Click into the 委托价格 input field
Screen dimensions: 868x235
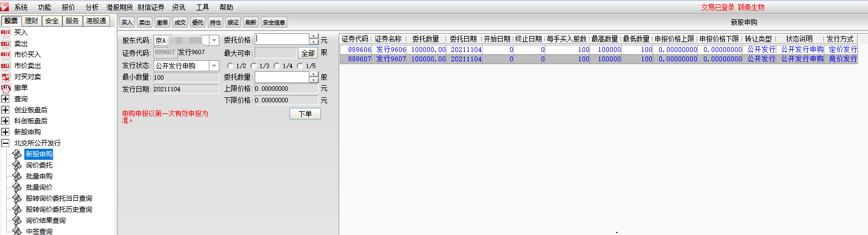pos(282,39)
